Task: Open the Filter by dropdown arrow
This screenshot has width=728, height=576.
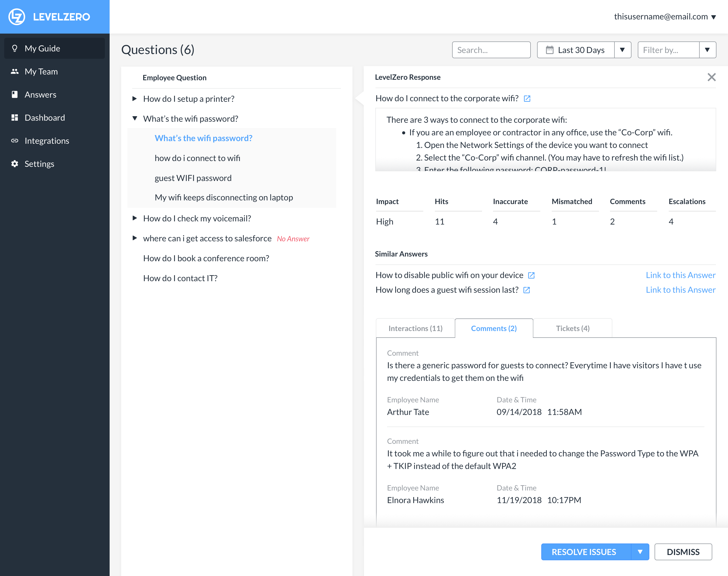Action: click(x=708, y=50)
